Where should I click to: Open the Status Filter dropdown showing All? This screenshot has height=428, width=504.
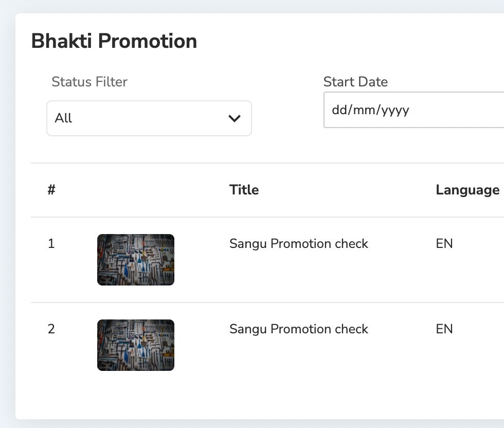click(x=149, y=118)
